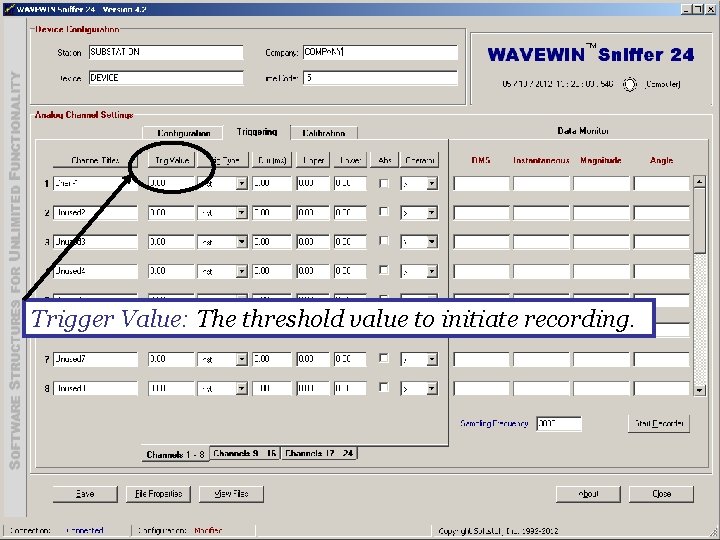This screenshot has width=720, height=540.
Task: Click the channel 7 Upper field
Action: point(313,359)
